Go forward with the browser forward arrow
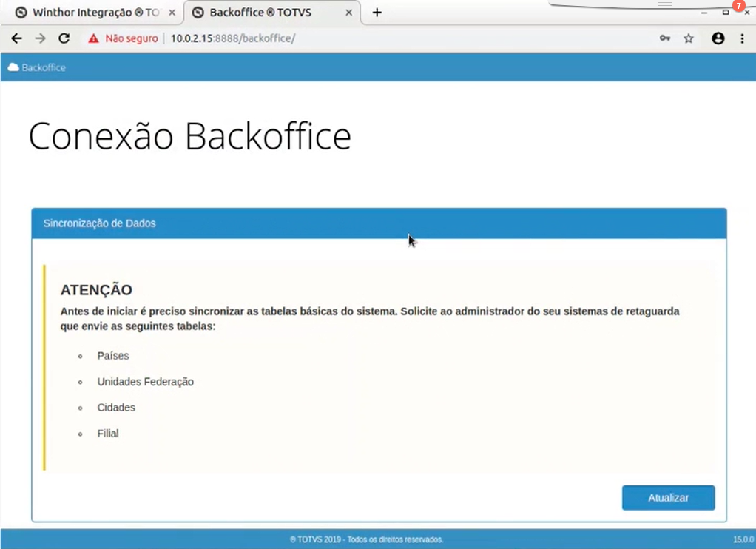Image resolution: width=756 pixels, height=549 pixels. pos(40,38)
